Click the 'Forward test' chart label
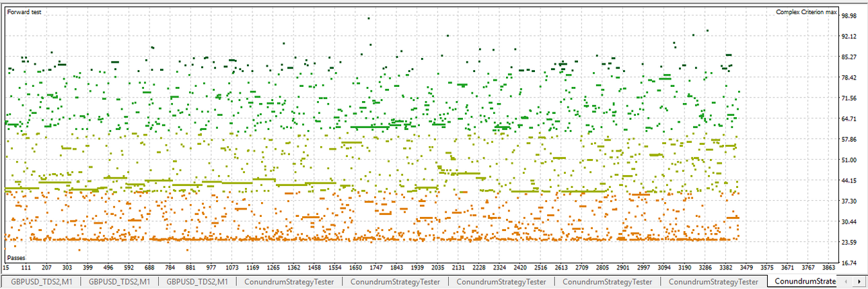 click(24, 12)
